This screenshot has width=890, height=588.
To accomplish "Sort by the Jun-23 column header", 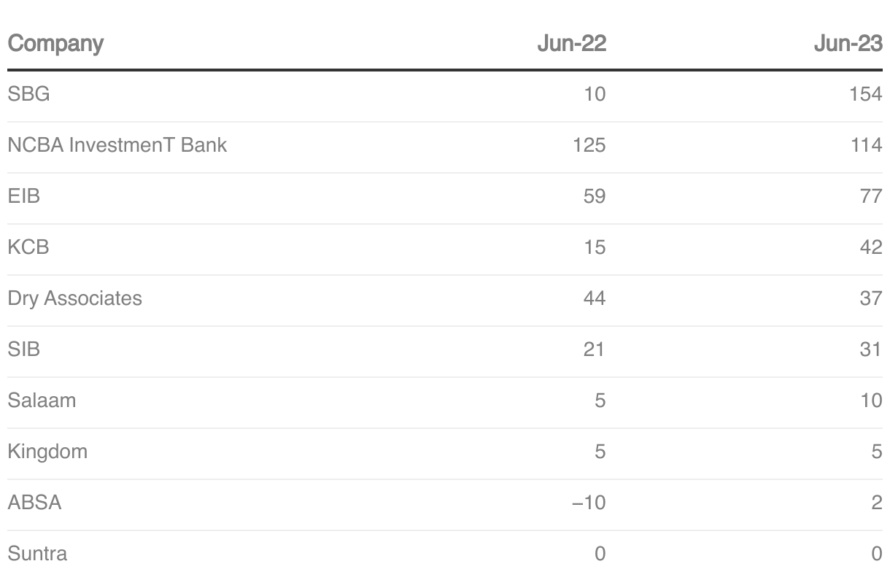I will coord(848,44).
